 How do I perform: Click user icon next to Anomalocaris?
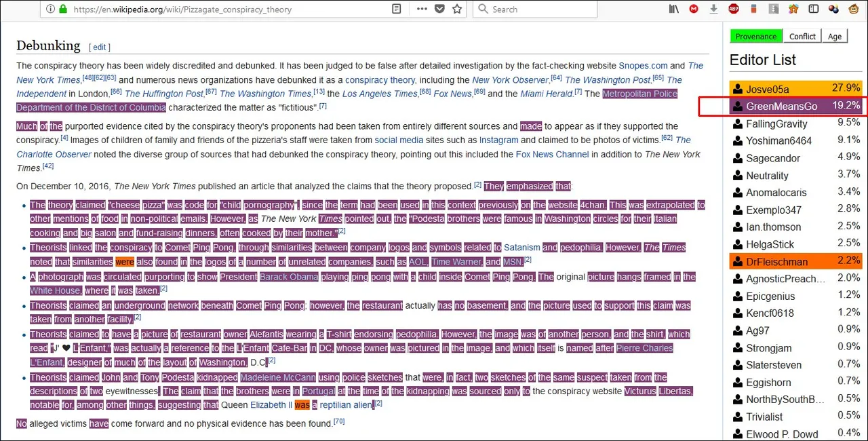738,192
